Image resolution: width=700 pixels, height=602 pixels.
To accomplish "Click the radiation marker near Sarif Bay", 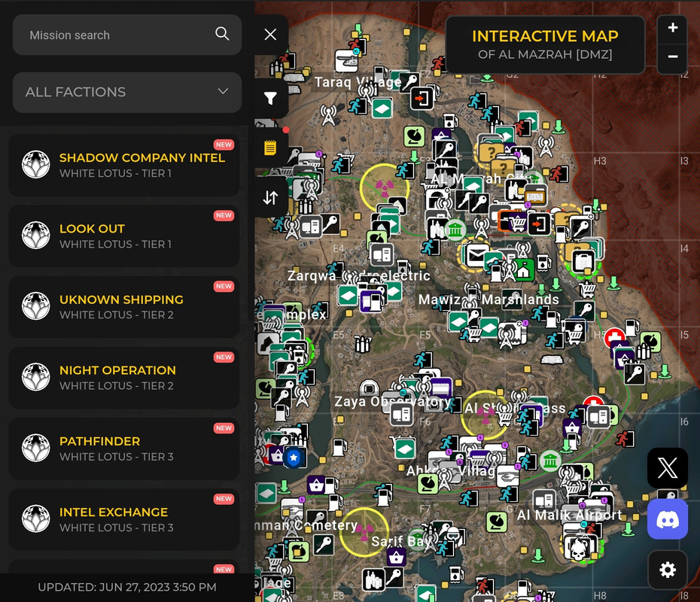I will (364, 532).
